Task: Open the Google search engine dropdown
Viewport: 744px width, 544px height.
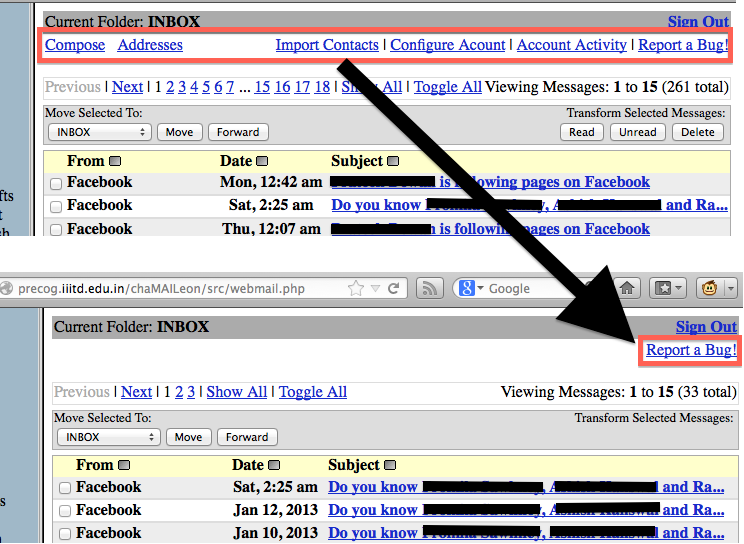Action: pyautogui.click(x=469, y=289)
